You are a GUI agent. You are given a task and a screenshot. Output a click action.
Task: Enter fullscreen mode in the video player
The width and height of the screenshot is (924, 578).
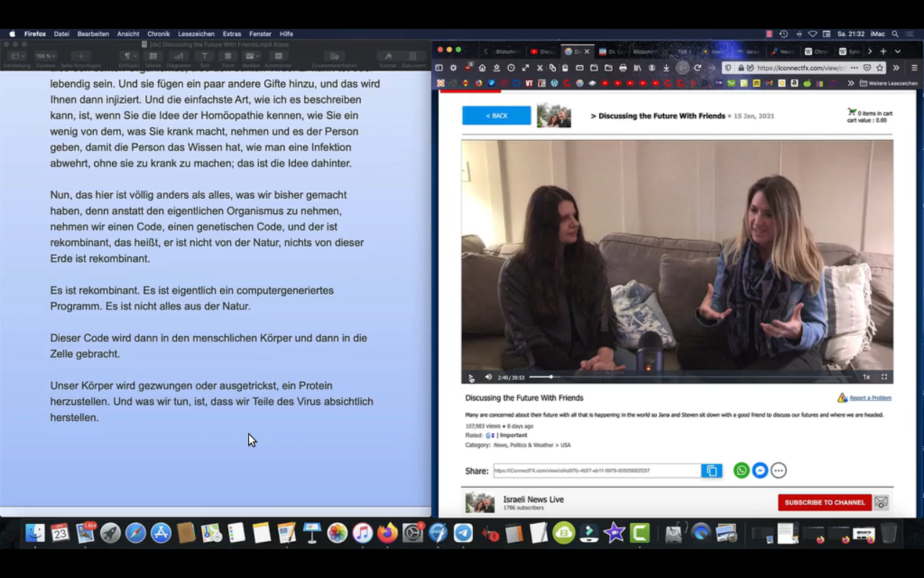point(884,377)
